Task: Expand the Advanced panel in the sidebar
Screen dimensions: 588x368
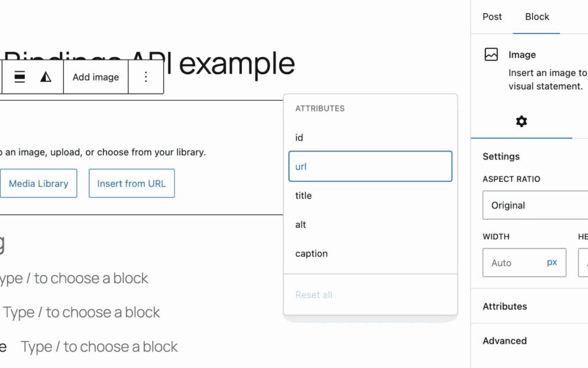Action: point(505,341)
